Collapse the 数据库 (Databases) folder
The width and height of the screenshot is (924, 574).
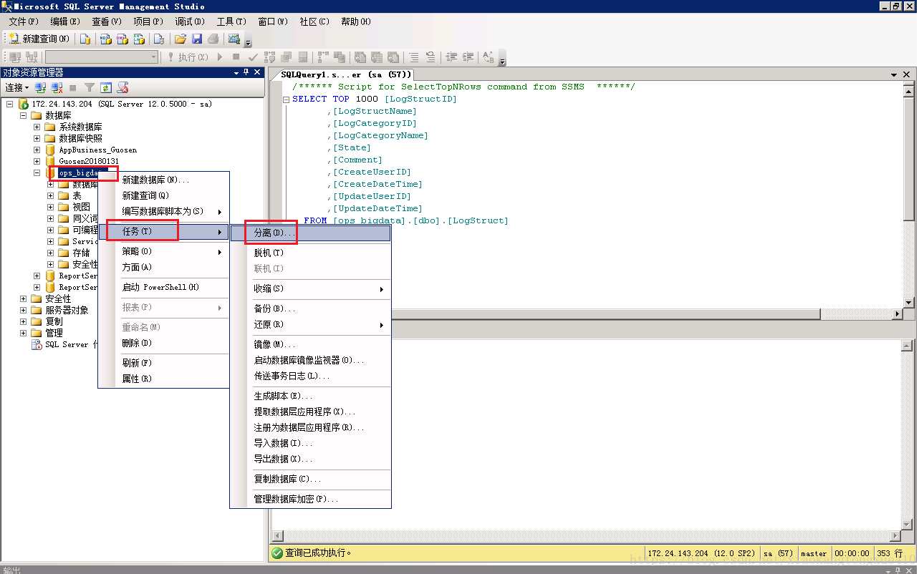[23, 115]
